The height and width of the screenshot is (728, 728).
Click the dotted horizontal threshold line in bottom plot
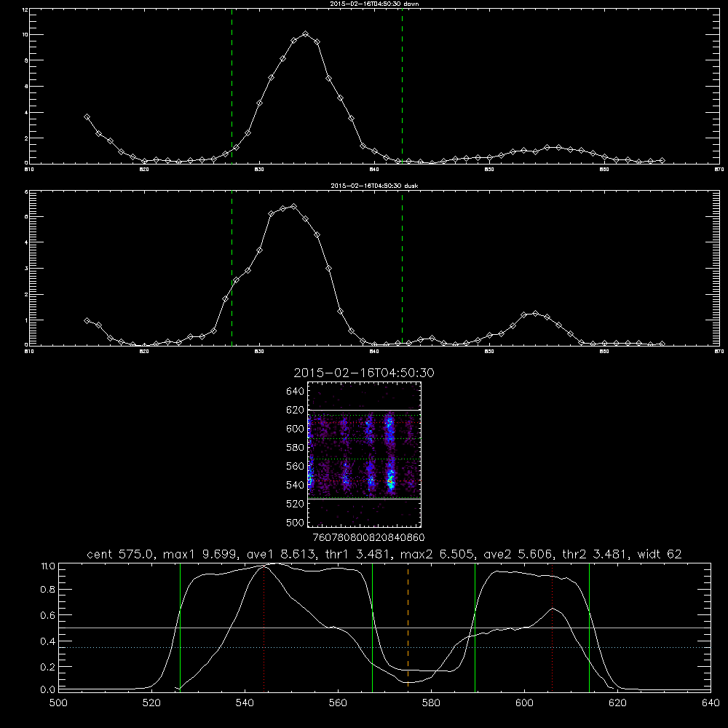384,647
